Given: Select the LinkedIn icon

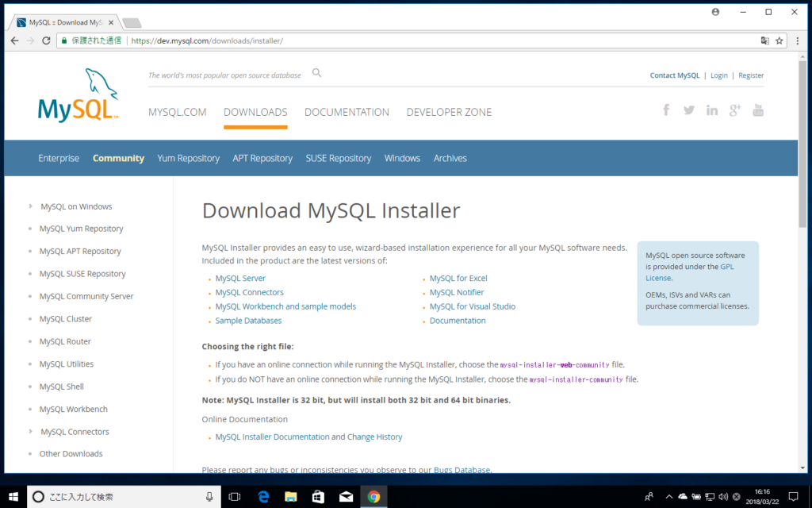Looking at the screenshot, I should [x=712, y=110].
